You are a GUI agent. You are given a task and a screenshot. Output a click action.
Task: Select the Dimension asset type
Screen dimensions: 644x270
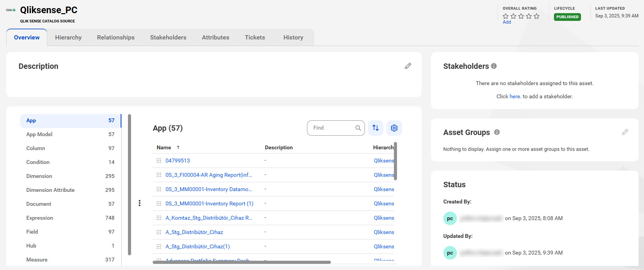pos(70,176)
